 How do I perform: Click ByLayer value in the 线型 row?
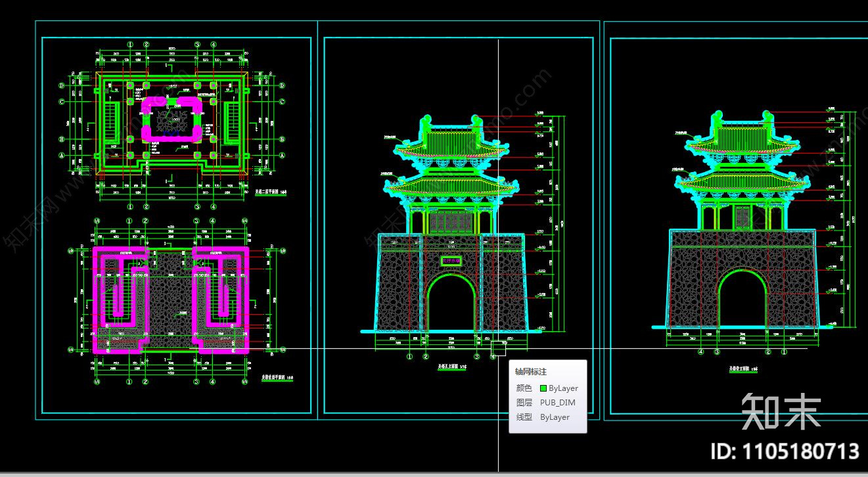click(555, 417)
